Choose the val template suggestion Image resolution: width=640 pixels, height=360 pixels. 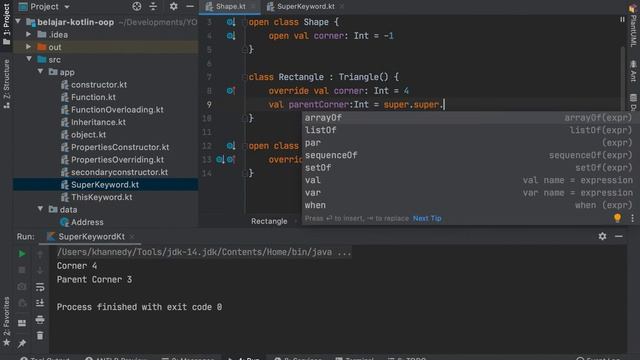click(469, 180)
